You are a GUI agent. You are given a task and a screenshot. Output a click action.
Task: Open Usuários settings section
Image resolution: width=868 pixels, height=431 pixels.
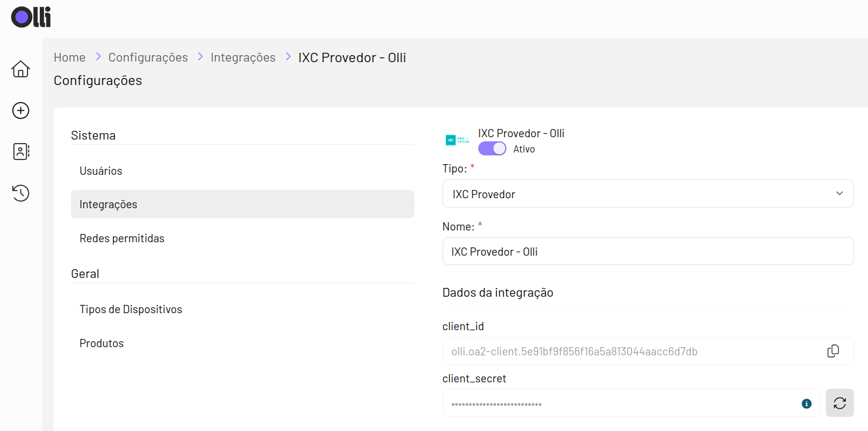pos(242,171)
